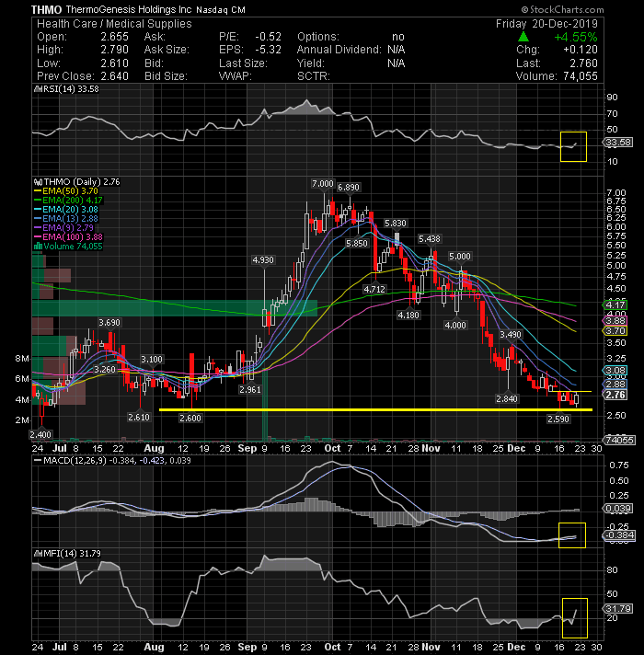The image size is (644, 655).
Task: Click the 2.400 low price label
Action: click(40, 434)
